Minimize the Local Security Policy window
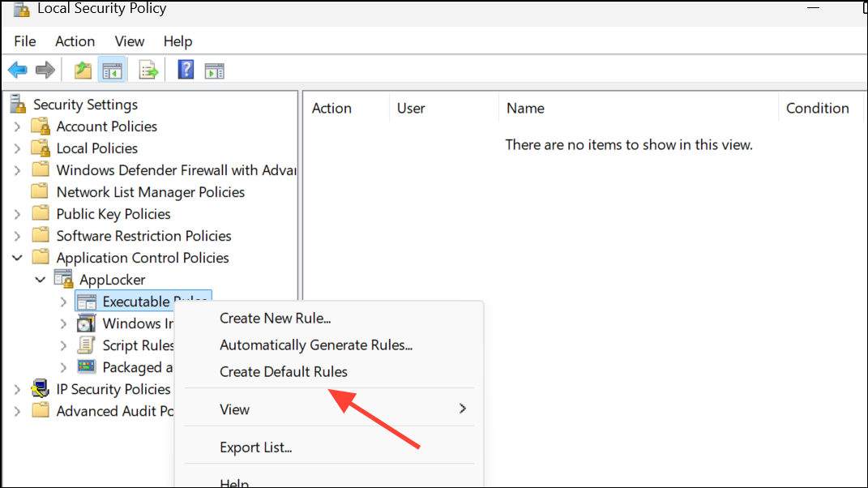 (x=813, y=8)
